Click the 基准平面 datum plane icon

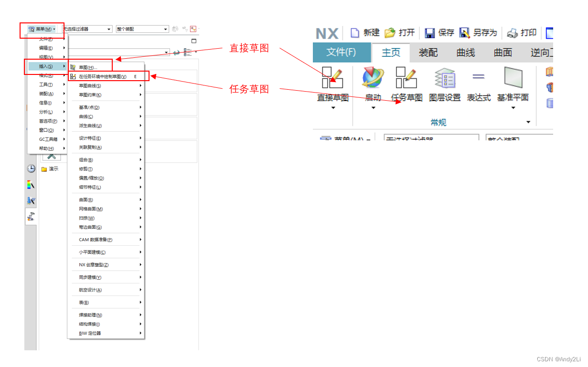[x=513, y=78]
